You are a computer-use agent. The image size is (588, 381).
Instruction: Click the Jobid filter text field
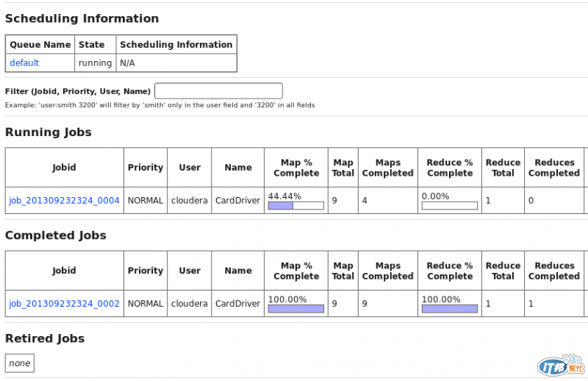[x=218, y=91]
